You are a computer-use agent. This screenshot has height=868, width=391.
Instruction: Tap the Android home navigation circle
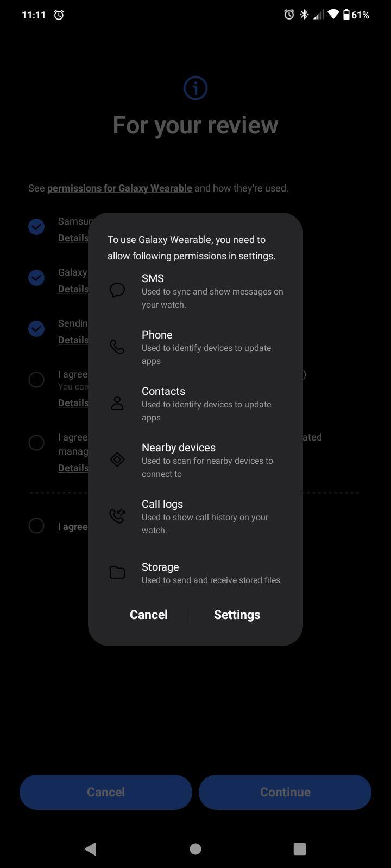coord(195,848)
